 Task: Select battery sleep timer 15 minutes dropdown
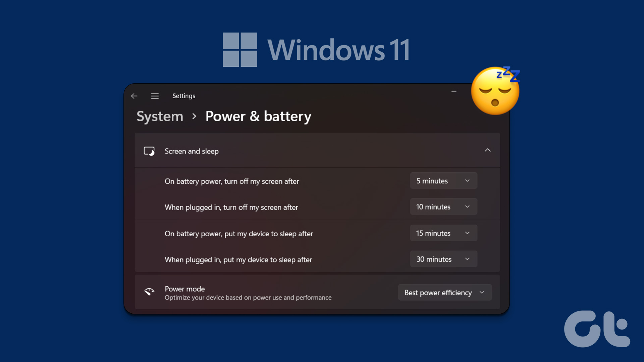pyautogui.click(x=443, y=233)
